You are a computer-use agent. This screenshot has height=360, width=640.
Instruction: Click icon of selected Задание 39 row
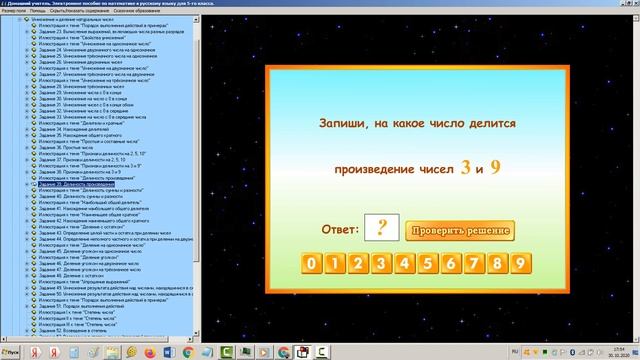[34, 184]
